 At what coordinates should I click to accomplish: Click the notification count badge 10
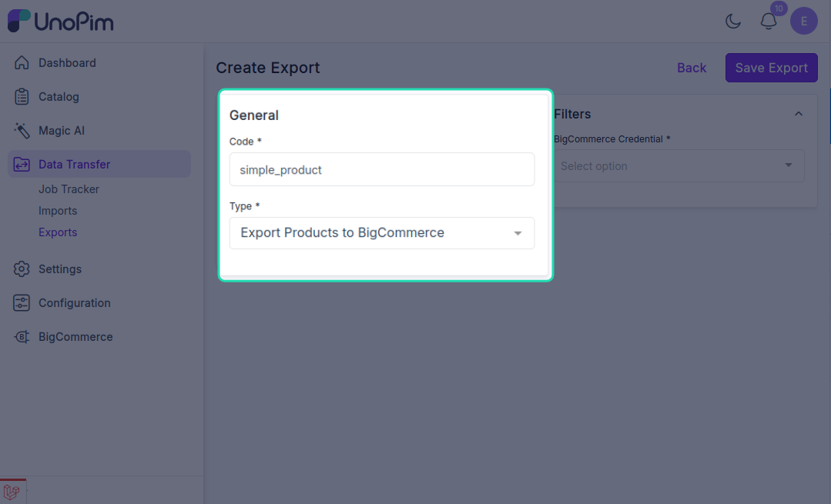pyautogui.click(x=779, y=8)
